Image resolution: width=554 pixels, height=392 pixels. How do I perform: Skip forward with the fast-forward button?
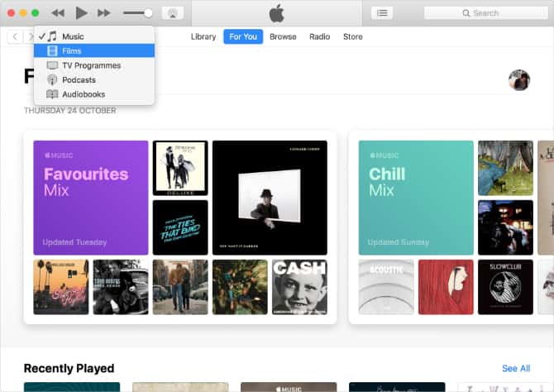[x=104, y=13]
